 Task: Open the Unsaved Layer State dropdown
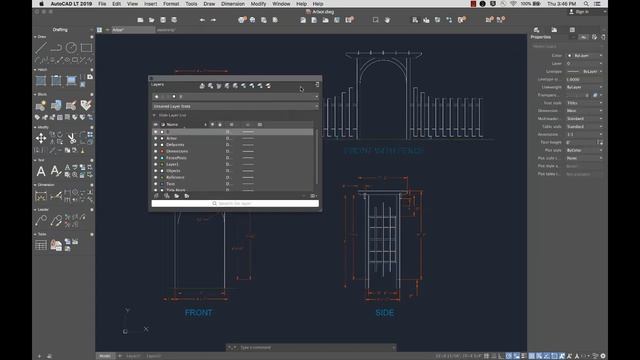point(235,106)
